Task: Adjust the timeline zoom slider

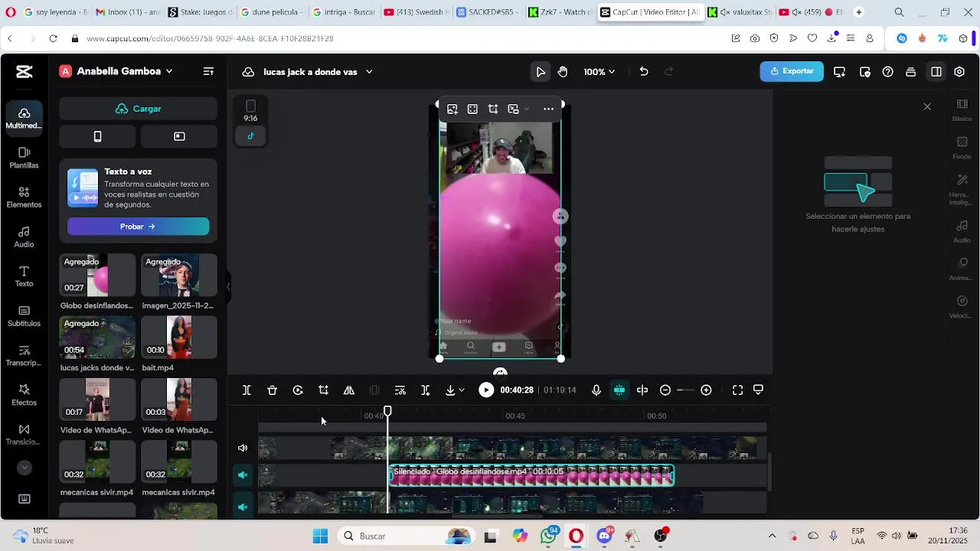Action: [685, 390]
